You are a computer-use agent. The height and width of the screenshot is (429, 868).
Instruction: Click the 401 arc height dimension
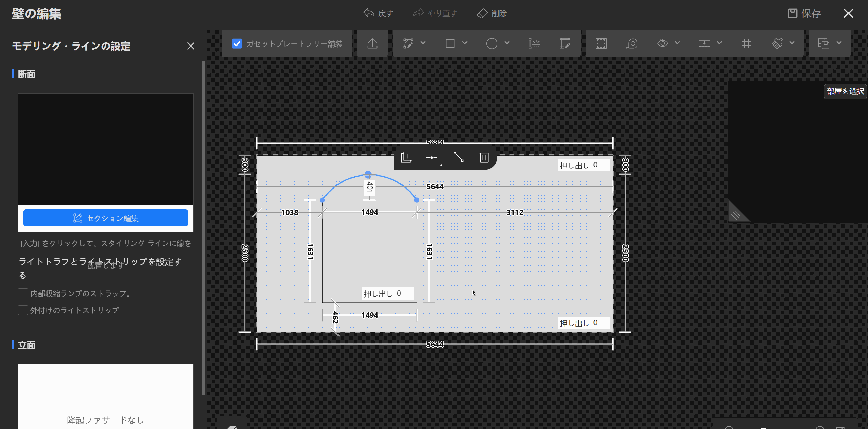click(x=370, y=187)
